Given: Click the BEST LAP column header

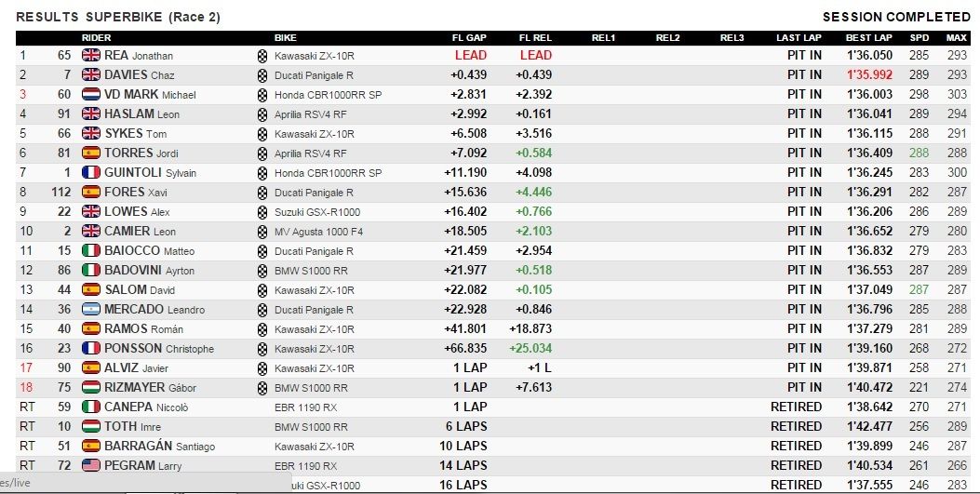Looking at the screenshot, I should (x=868, y=37).
